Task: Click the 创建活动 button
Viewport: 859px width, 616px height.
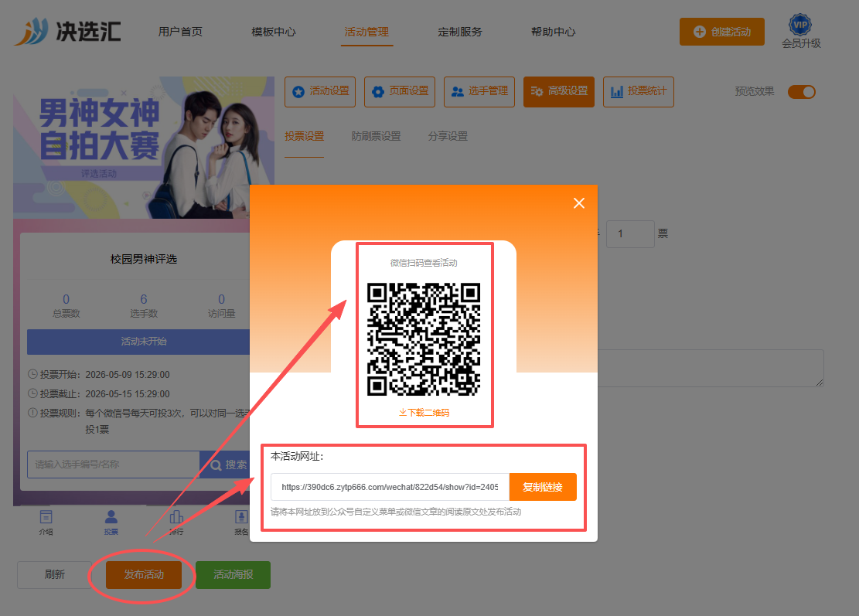Action: (x=721, y=32)
